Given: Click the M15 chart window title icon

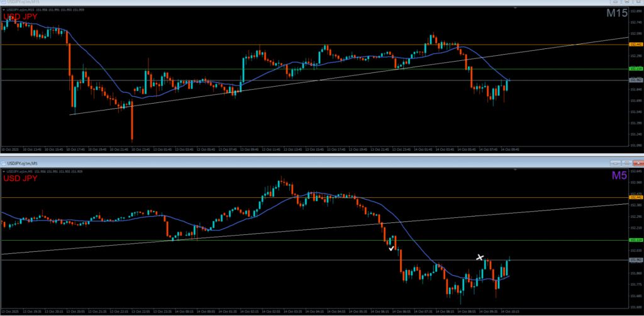Looking at the screenshot, I should [4, 2].
